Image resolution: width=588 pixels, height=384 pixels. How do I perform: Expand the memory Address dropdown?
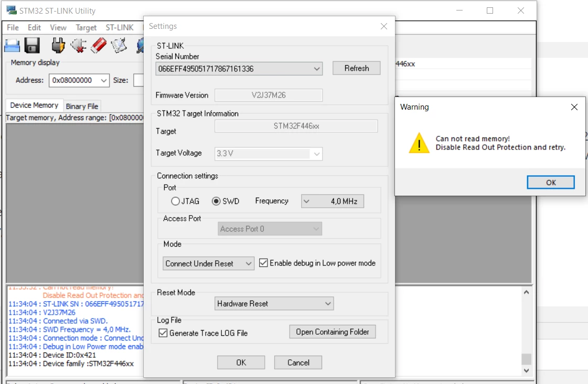pyautogui.click(x=104, y=80)
